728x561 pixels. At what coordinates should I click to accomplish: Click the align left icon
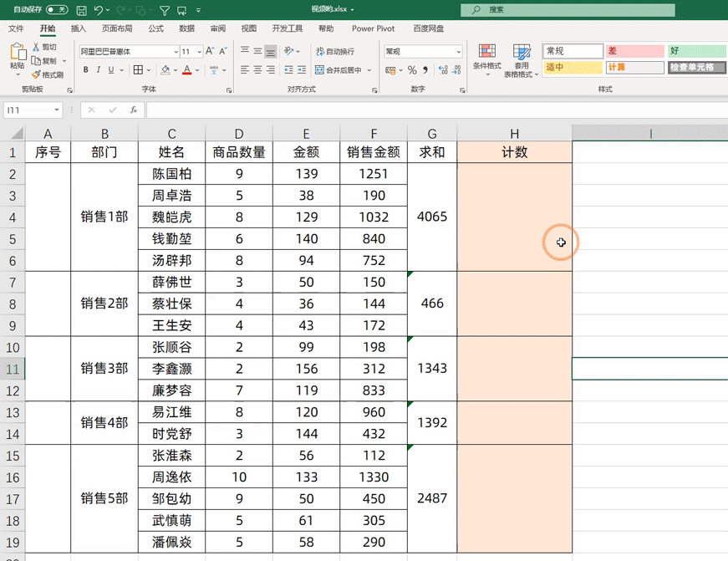click(245, 69)
